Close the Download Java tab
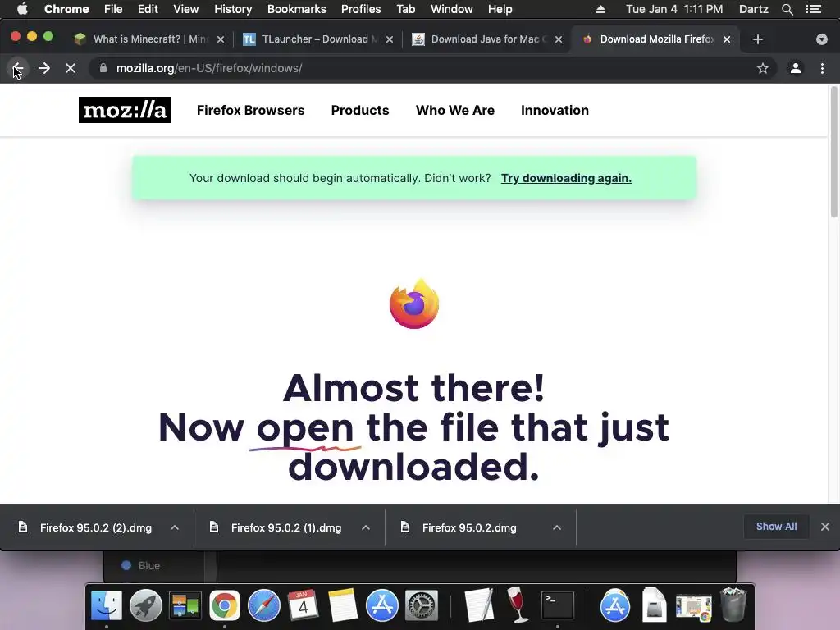Screen dimensions: 840x630 click(x=558, y=39)
